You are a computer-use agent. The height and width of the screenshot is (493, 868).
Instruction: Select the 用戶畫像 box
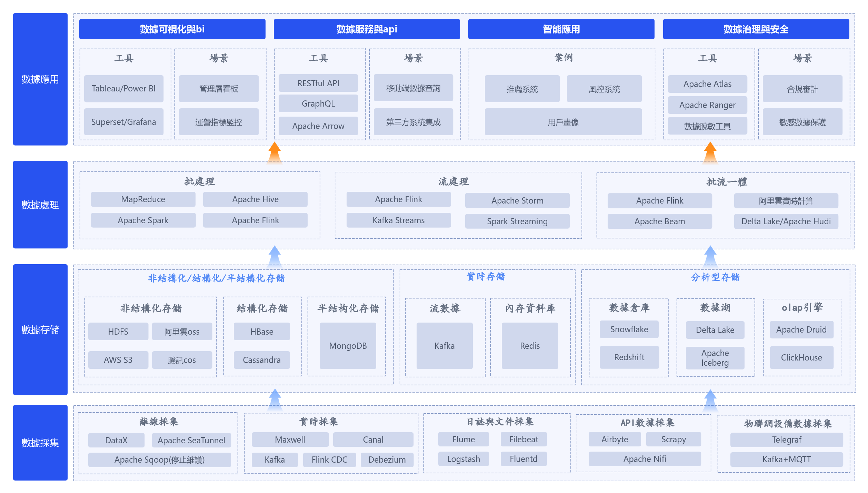tap(563, 122)
